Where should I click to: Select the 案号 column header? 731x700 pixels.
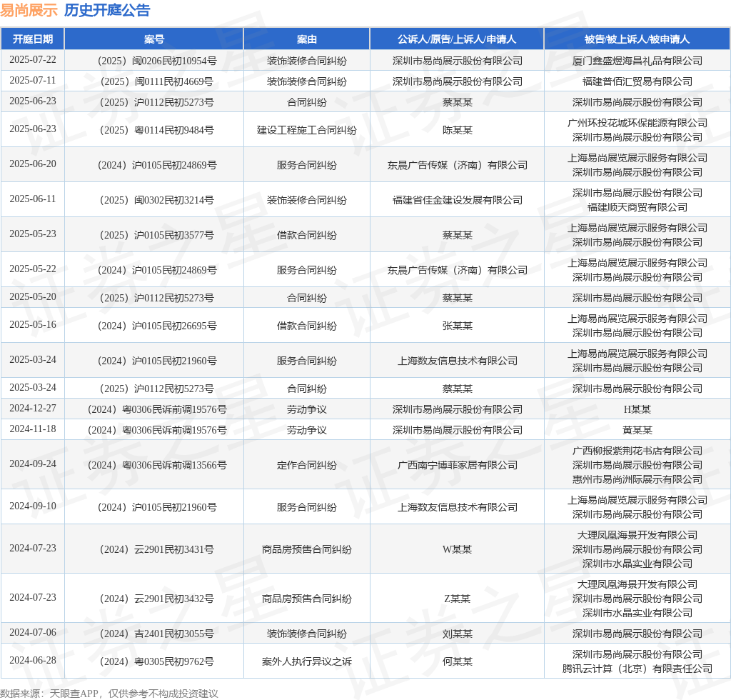click(x=154, y=39)
